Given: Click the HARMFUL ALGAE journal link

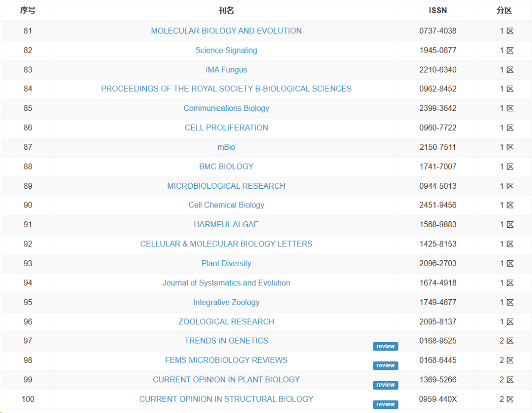Looking at the screenshot, I should coord(226,224).
